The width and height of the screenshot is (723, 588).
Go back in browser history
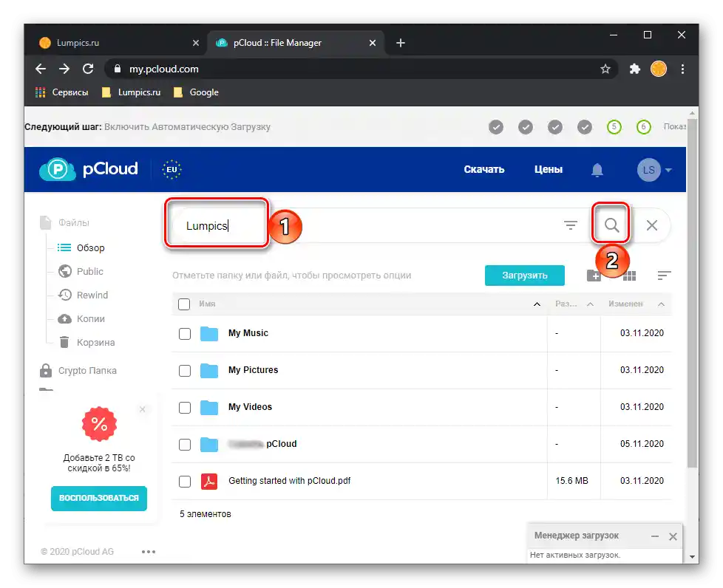pos(41,69)
